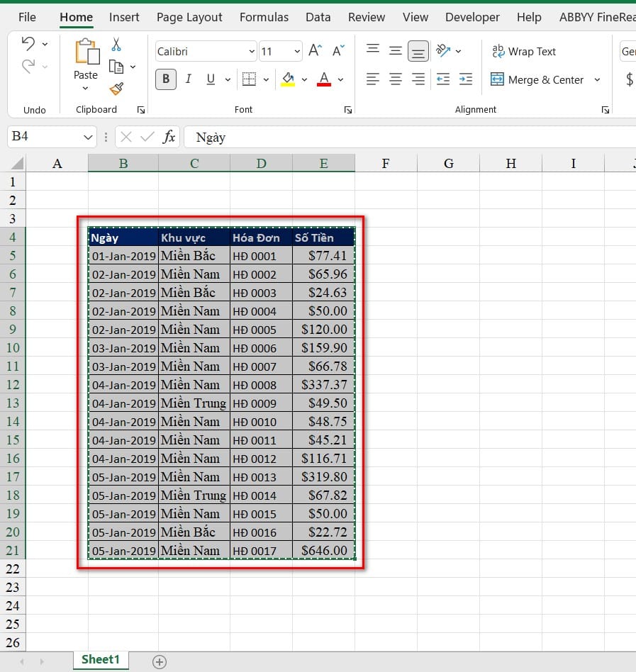Align text left

[x=373, y=79]
